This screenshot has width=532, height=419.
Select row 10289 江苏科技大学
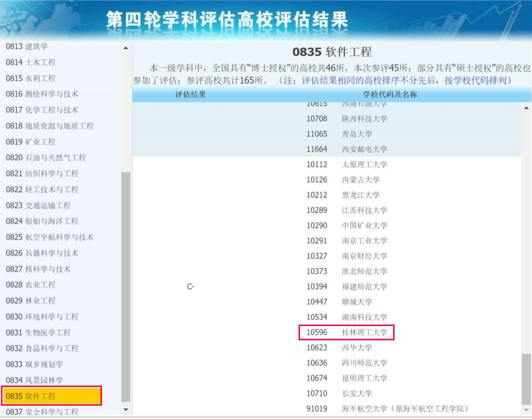347,210
